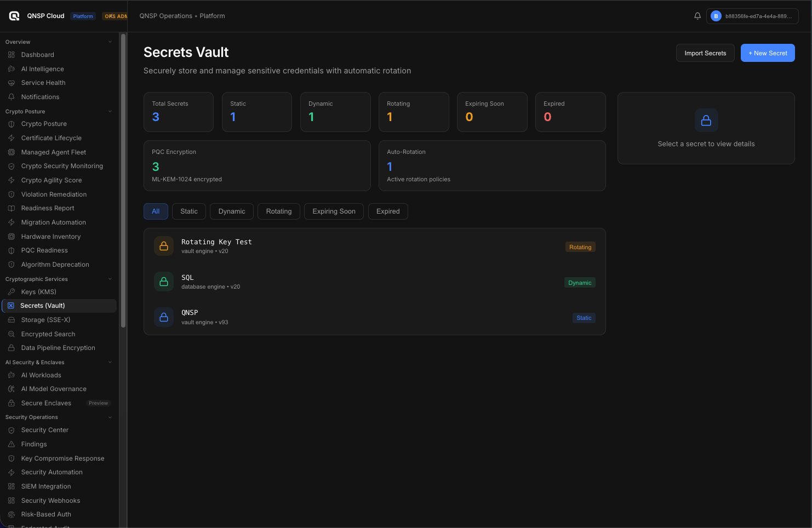Switch to the Expiring Soon filter tab
812x528 pixels.
click(x=334, y=211)
